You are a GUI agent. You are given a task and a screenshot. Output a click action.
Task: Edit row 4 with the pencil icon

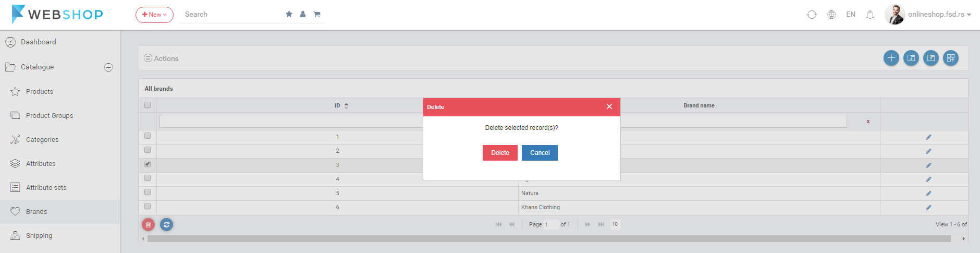pyautogui.click(x=928, y=179)
